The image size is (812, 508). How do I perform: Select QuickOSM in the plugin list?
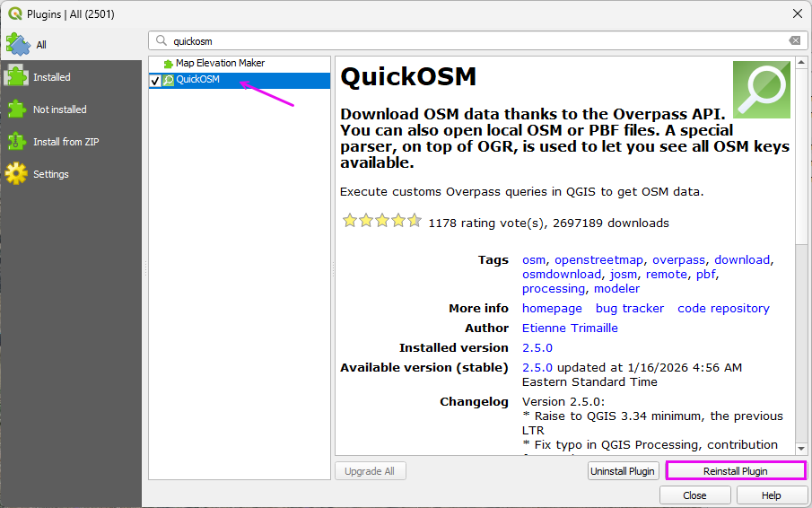pyautogui.click(x=197, y=80)
